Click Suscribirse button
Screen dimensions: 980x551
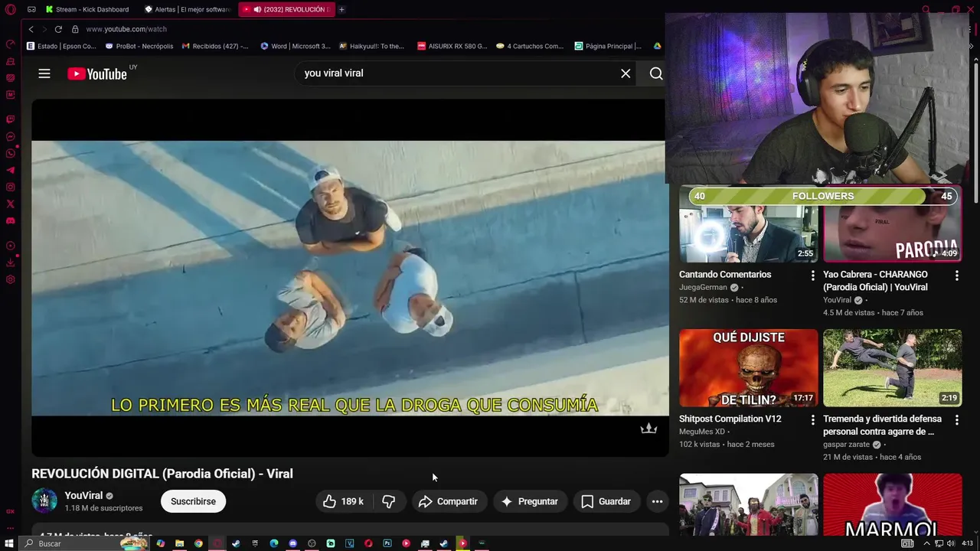(193, 501)
